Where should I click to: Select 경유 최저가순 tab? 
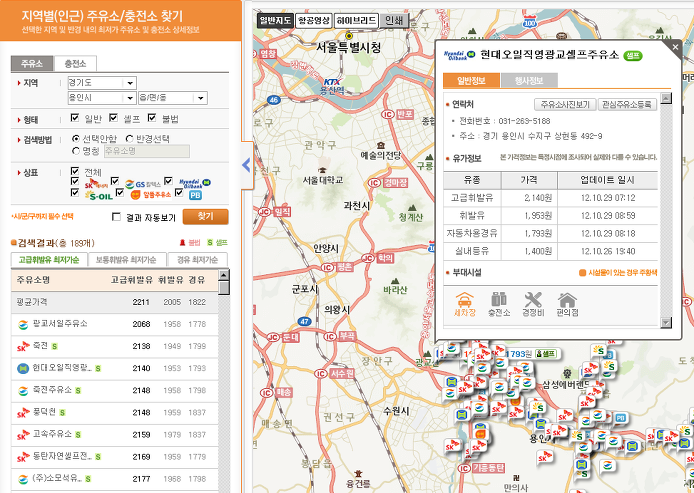pyautogui.click(x=197, y=260)
